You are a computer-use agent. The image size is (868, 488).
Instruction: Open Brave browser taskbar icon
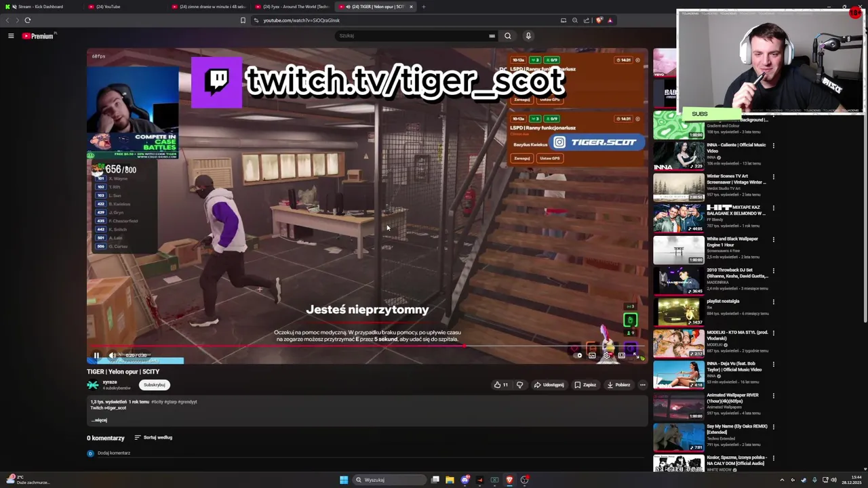click(509, 480)
